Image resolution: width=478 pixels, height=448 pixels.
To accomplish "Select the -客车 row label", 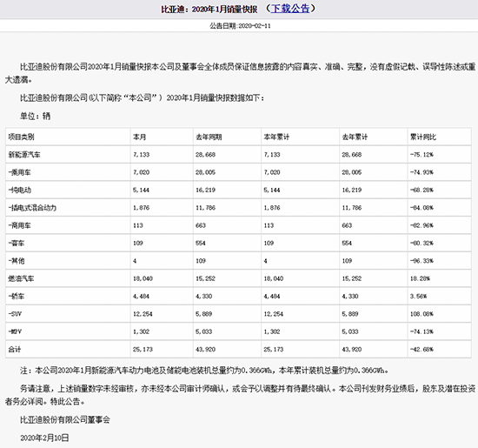I will 17,244.
